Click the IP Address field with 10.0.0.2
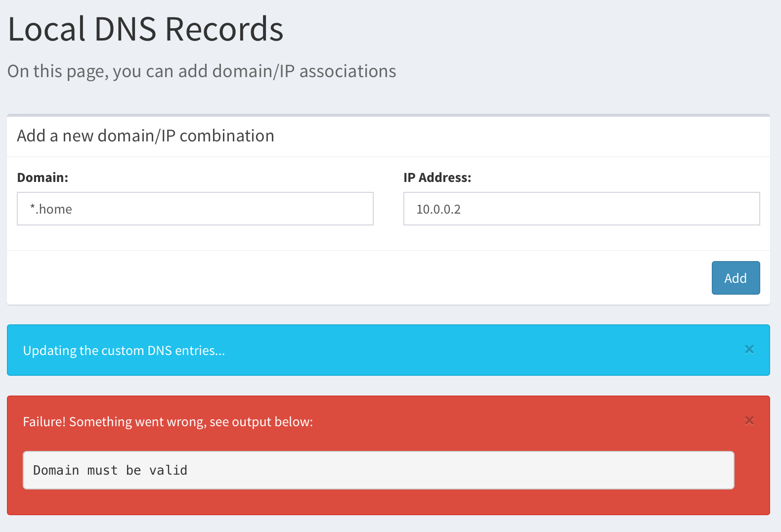Image resolution: width=781 pixels, height=532 pixels. click(x=582, y=209)
